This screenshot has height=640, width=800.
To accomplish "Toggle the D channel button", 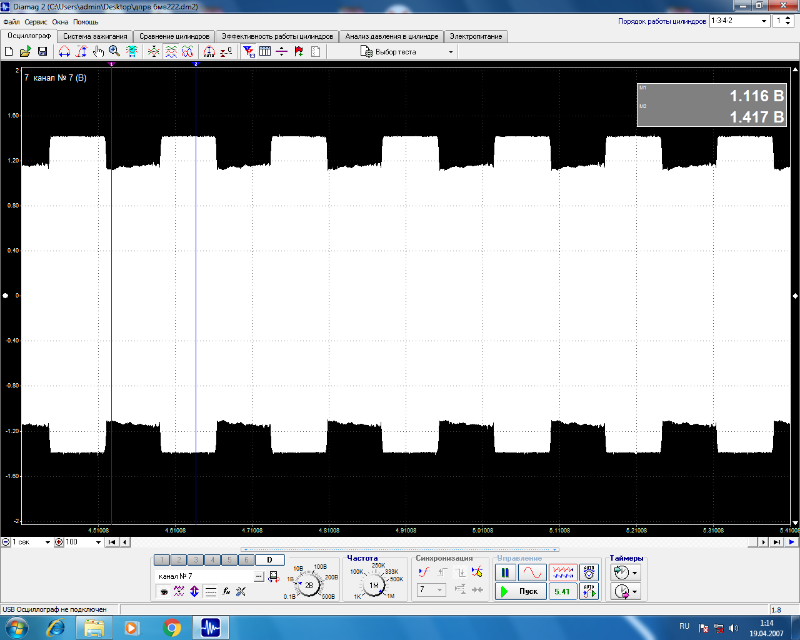I will click(269, 560).
